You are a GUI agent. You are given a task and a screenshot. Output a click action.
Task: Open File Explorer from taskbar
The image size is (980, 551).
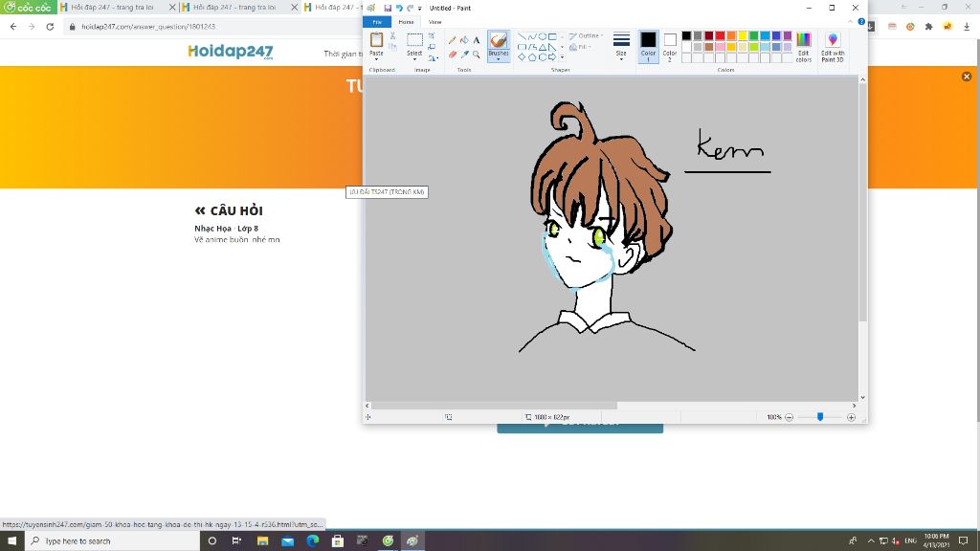click(x=262, y=541)
